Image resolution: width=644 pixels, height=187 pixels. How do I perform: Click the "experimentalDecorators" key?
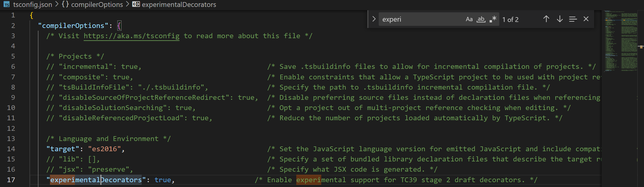tap(96, 180)
